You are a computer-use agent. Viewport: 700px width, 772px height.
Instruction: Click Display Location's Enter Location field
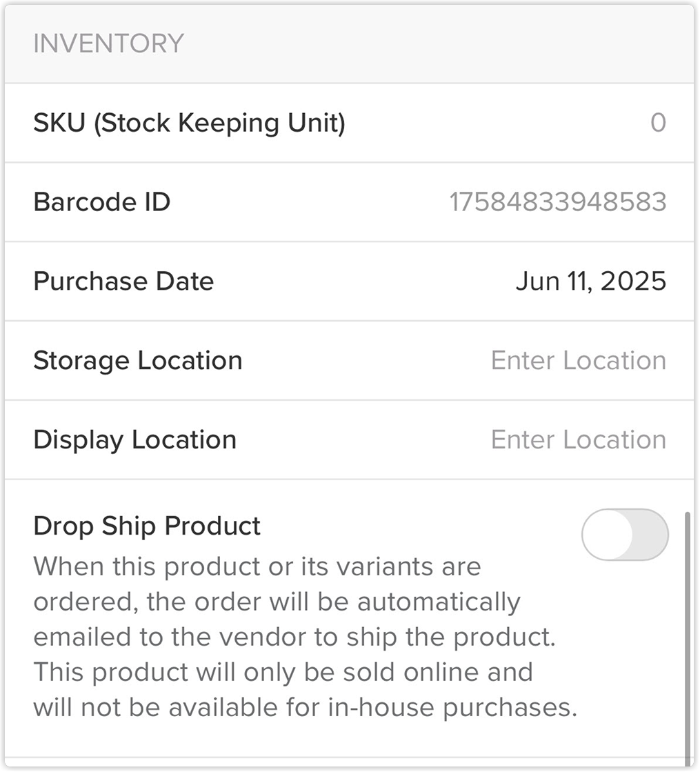[x=579, y=439]
